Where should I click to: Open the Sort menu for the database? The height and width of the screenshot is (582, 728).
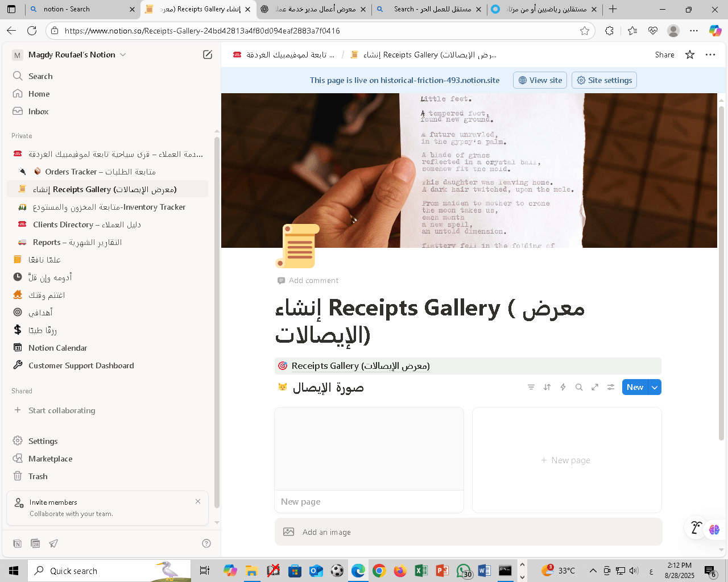pyautogui.click(x=547, y=387)
